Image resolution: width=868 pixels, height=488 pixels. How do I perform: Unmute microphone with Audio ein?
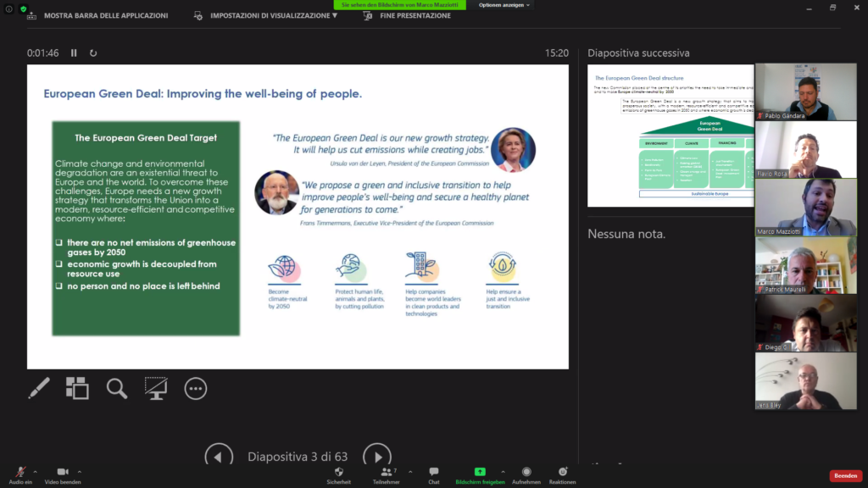[20, 474]
